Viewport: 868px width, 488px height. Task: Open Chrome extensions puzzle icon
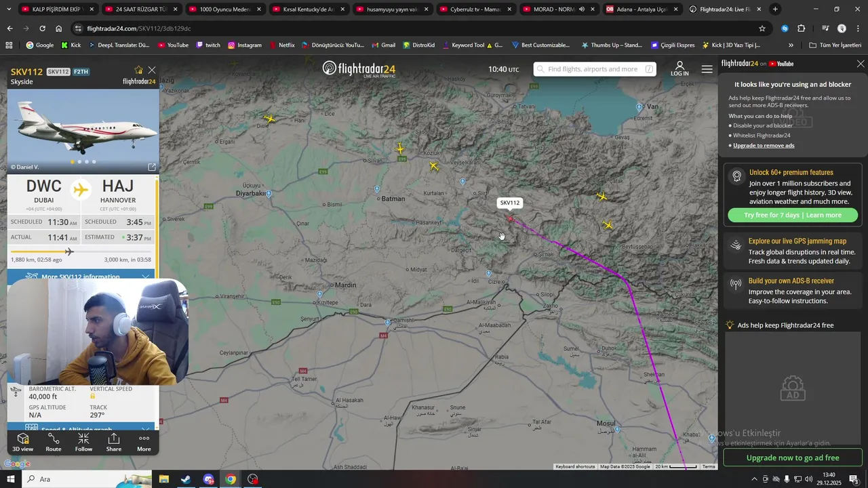tap(801, 28)
